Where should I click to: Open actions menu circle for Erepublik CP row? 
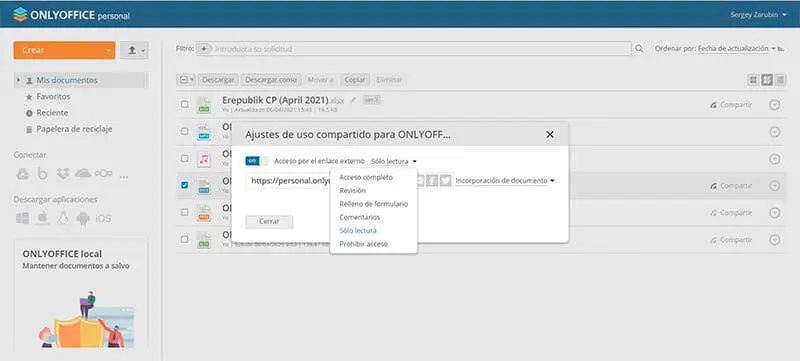(x=774, y=105)
